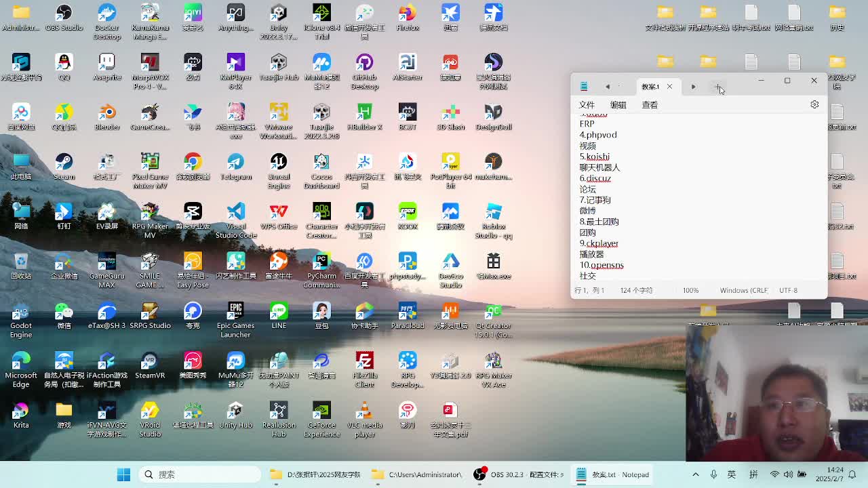Select the Aseprite desktop icon
The width and height of the screenshot is (868, 488).
click(x=106, y=67)
